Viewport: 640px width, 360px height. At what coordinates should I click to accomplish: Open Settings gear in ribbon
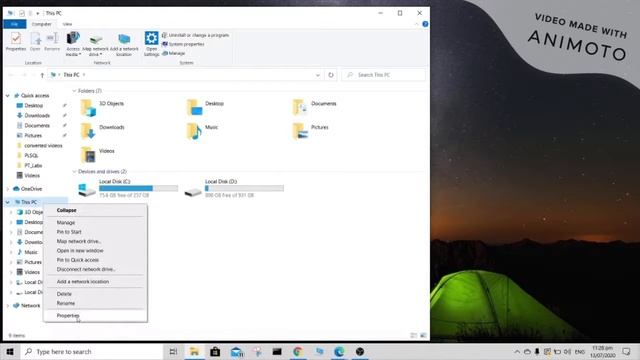(151, 43)
